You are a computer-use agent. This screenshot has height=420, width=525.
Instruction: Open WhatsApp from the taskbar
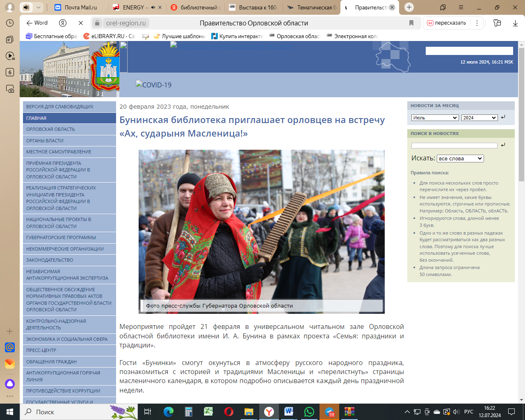pos(309,411)
